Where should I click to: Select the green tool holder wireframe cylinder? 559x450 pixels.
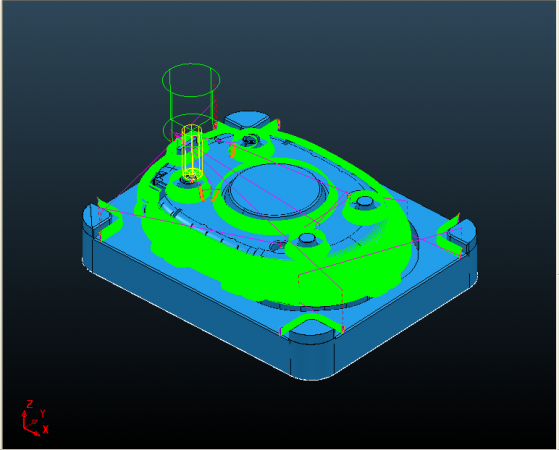191,102
